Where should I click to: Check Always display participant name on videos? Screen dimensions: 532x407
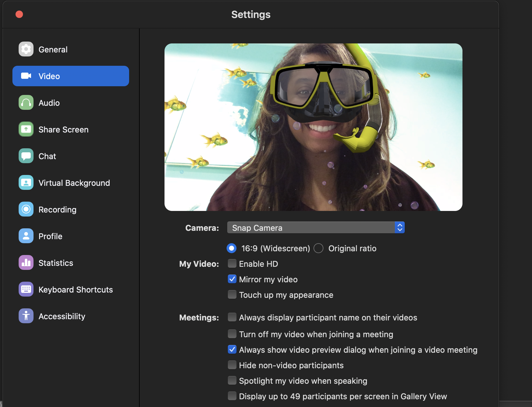232,317
